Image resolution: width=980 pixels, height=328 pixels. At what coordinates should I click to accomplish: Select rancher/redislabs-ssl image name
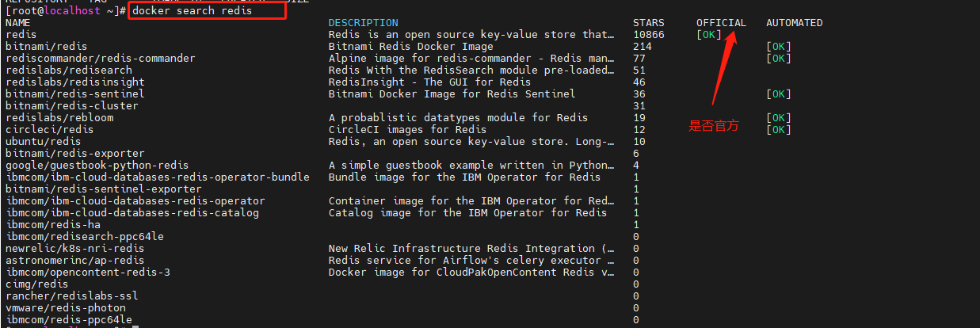tap(71, 296)
